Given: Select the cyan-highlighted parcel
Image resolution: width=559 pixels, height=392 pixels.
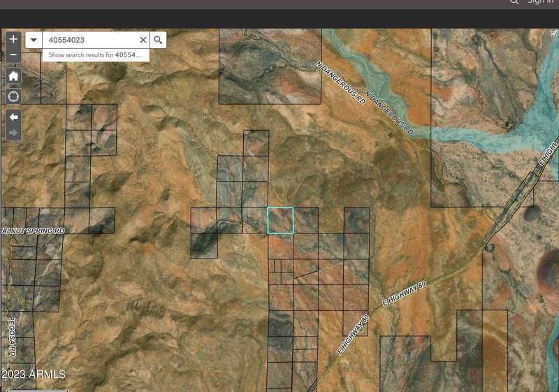Looking at the screenshot, I should [281, 220].
